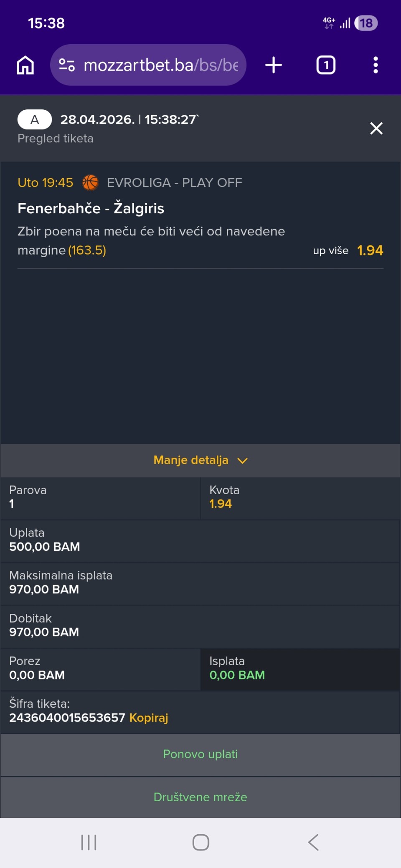Open site settings icon in address bar
This screenshot has width=401, height=868.
tap(67, 65)
